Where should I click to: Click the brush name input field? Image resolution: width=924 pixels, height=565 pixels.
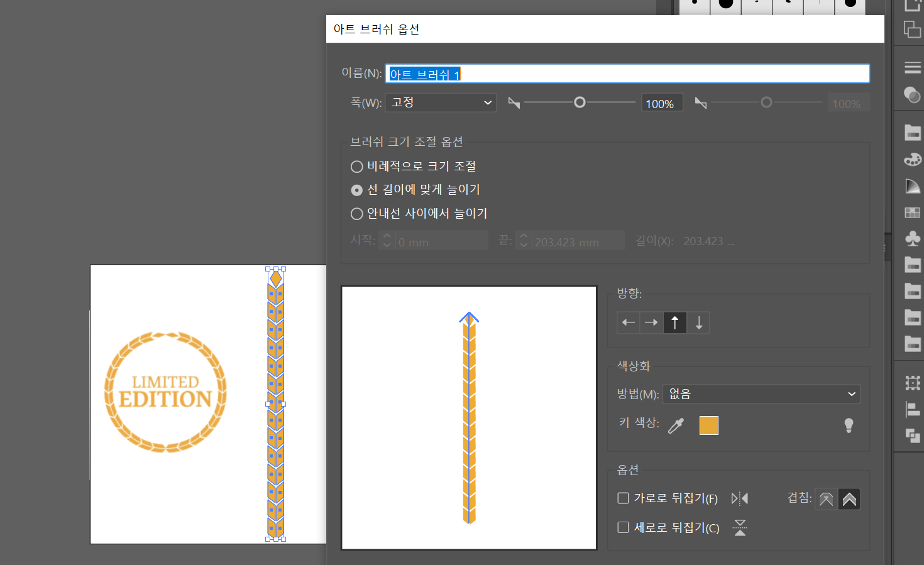click(627, 74)
